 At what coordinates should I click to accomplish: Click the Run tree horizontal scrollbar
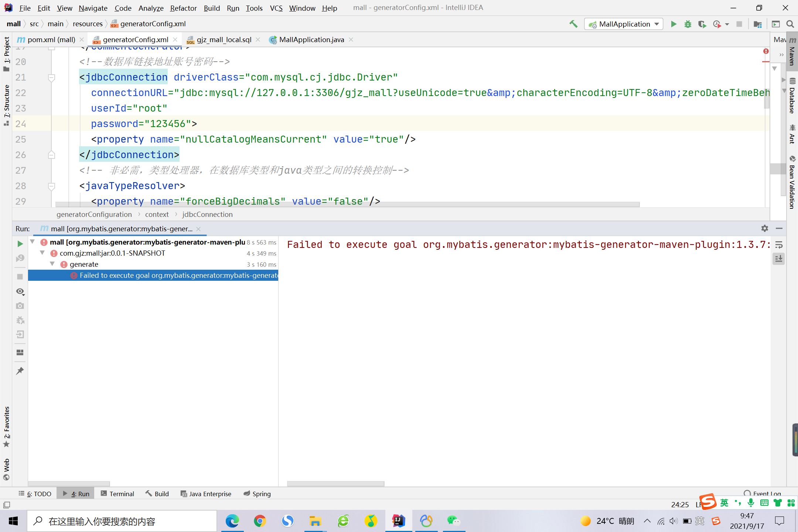click(69, 484)
